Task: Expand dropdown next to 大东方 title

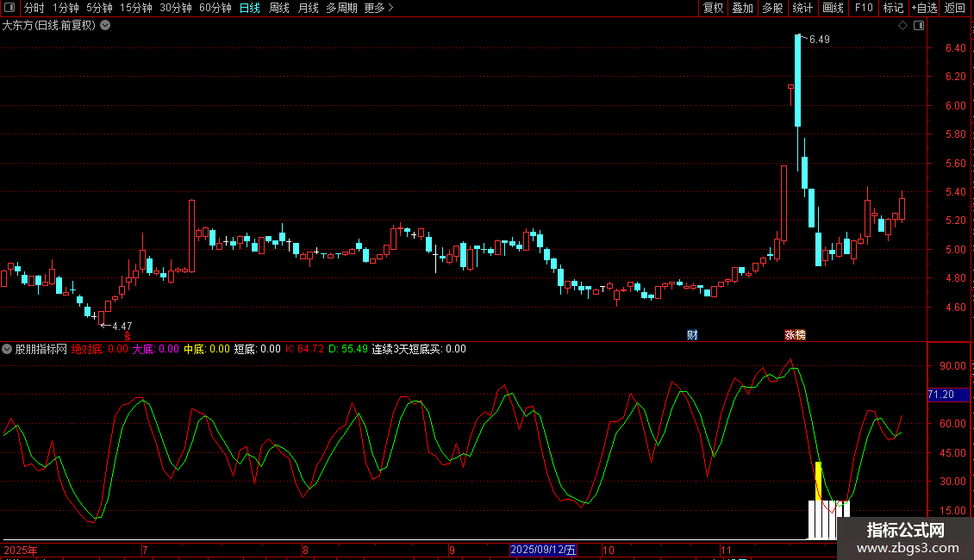Action: click(106, 25)
